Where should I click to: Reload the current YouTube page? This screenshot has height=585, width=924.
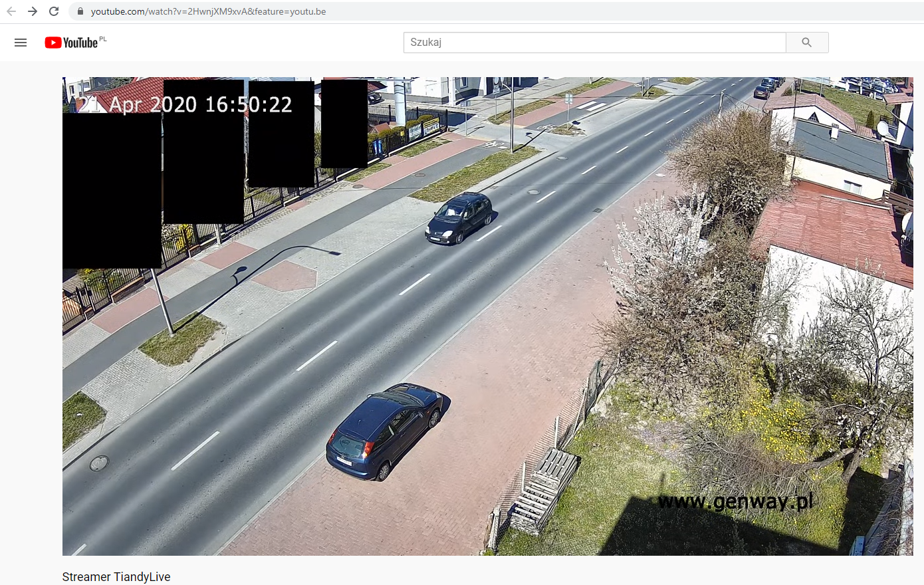pos(54,11)
